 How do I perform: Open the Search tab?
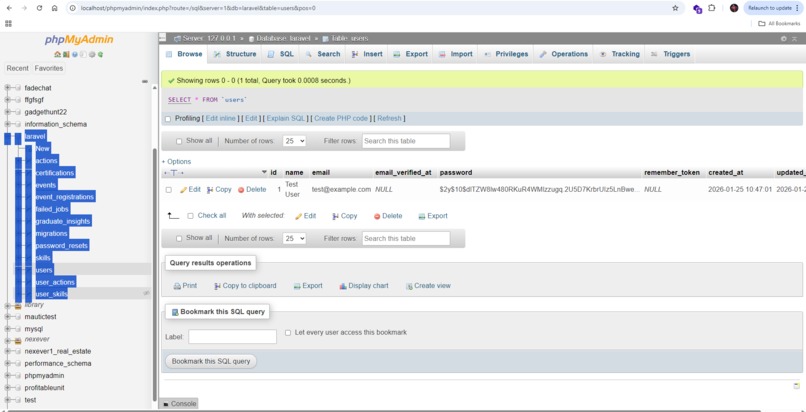pos(323,54)
